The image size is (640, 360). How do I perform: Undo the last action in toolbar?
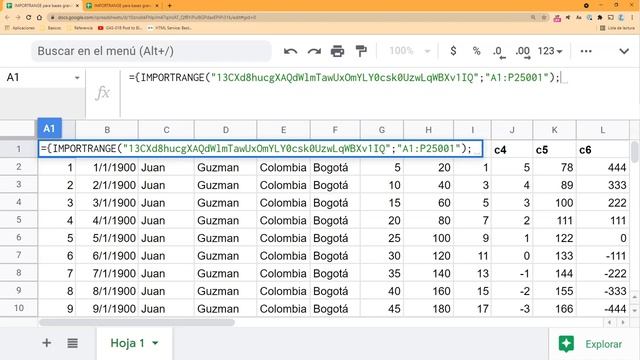290,51
